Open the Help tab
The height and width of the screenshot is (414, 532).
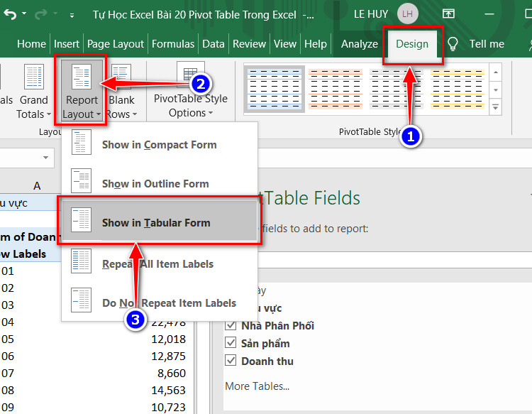pyautogui.click(x=315, y=44)
